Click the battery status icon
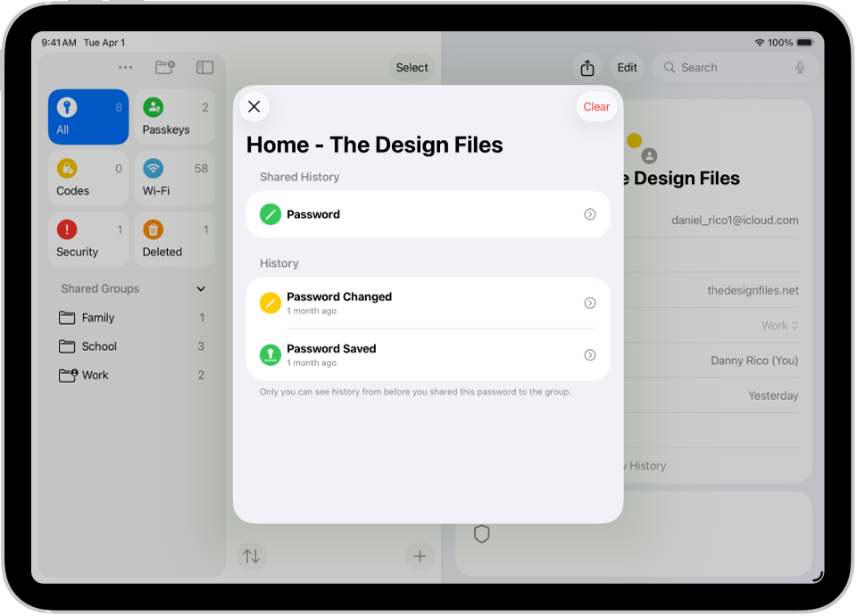Image resolution: width=857 pixels, height=616 pixels. 805,43
